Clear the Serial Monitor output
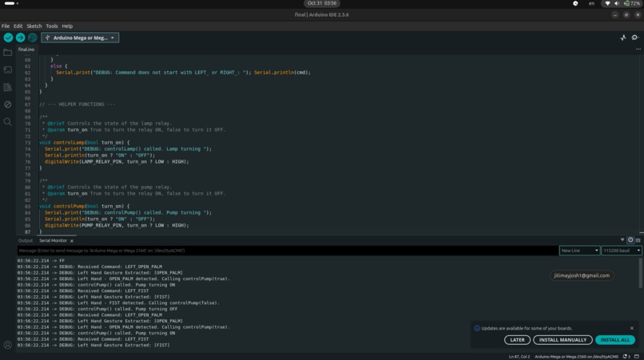The width and height of the screenshot is (644, 360). click(x=638, y=240)
